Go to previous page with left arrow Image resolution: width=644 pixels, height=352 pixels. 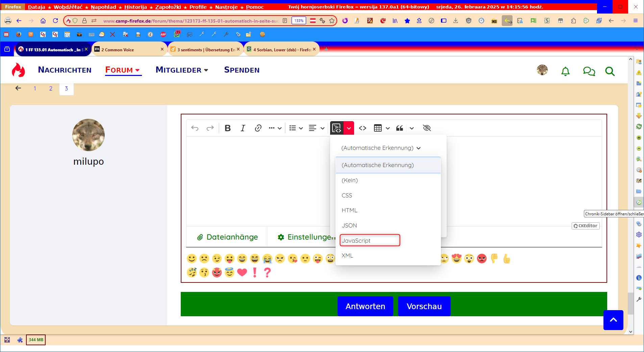(x=18, y=88)
